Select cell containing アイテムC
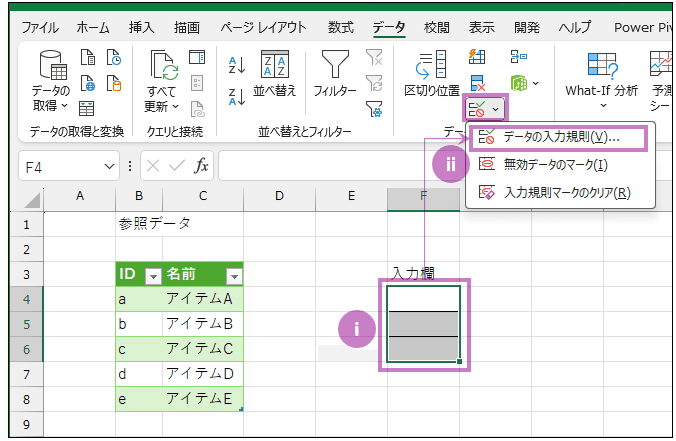Image resolution: width=676 pixels, height=441 pixels. tap(203, 349)
